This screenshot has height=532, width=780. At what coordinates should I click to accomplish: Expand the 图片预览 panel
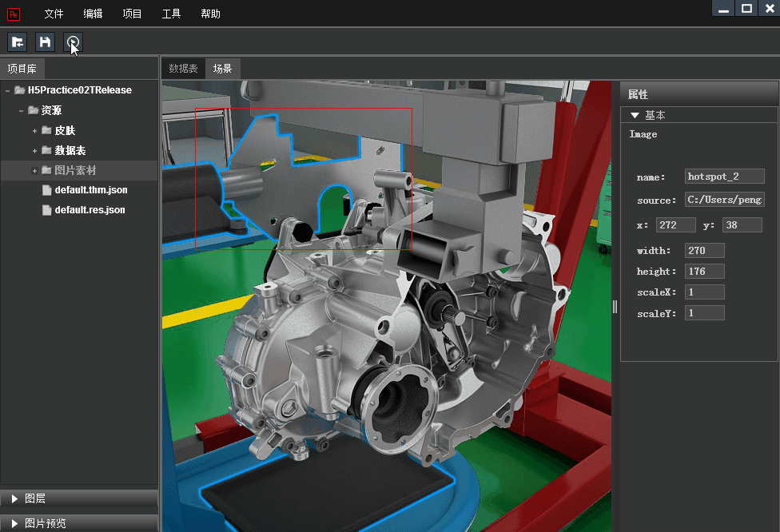[x=14, y=523]
